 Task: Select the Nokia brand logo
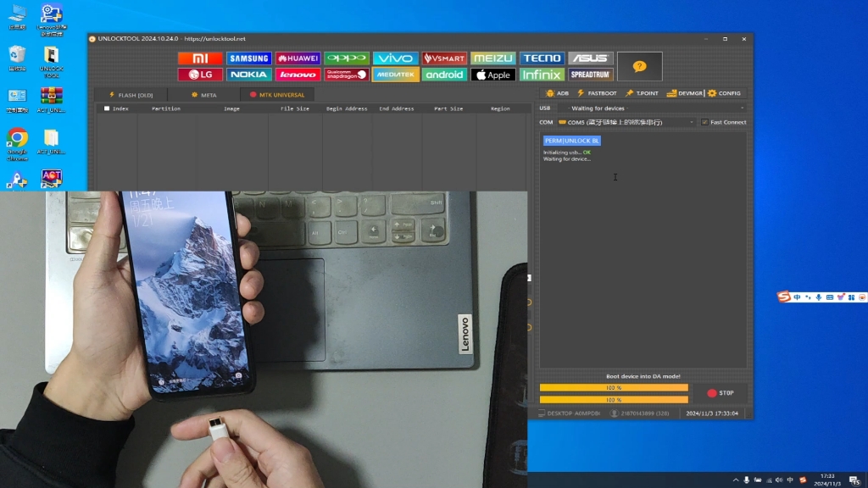[x=249, y=75]
